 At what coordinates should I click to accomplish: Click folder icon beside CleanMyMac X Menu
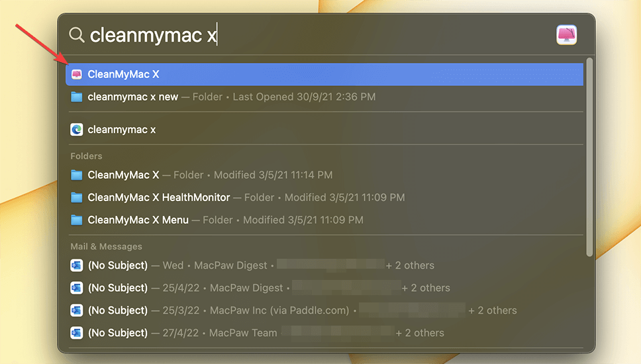[x=76, y=220]
